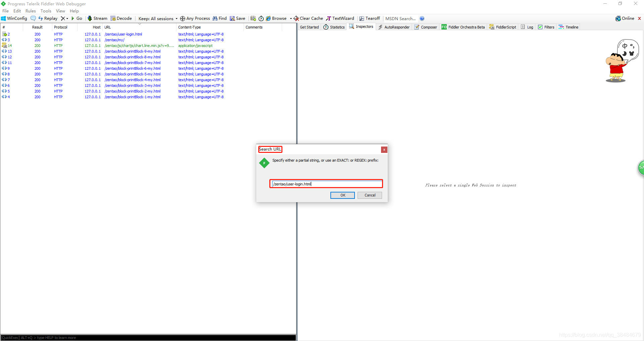
Task: Open the Filters tab
Action: click(x=546, y=27)
